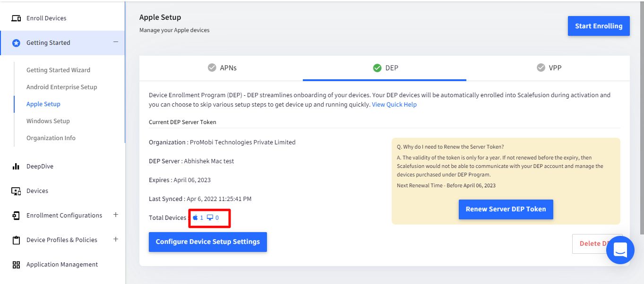Viewport: 644px width, 284px height.
Task: Open the View Quick Help link
Action: click(394, 105)
